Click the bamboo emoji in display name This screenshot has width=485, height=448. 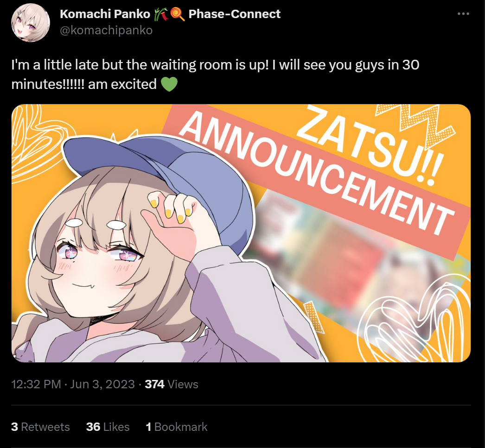click(x=161, y=14)
